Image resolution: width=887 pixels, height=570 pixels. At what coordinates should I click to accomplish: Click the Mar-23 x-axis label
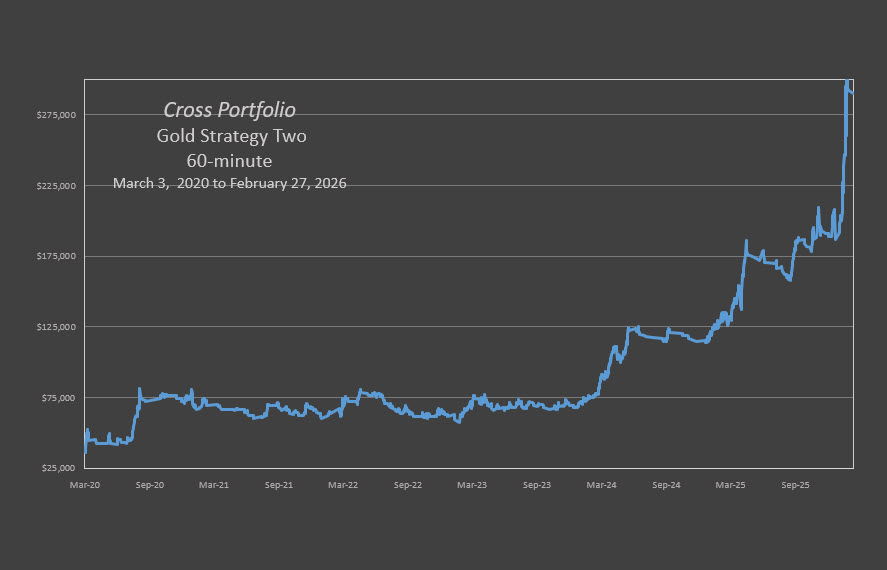tap(472, 485)
